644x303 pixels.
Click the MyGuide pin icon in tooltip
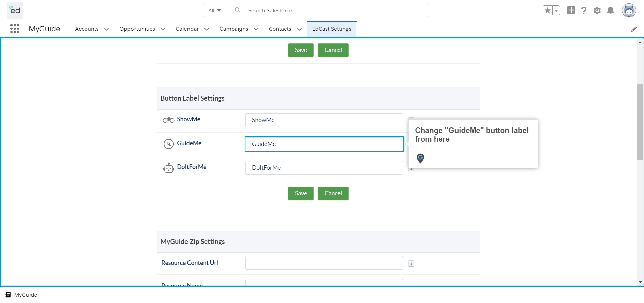(420, 158)
